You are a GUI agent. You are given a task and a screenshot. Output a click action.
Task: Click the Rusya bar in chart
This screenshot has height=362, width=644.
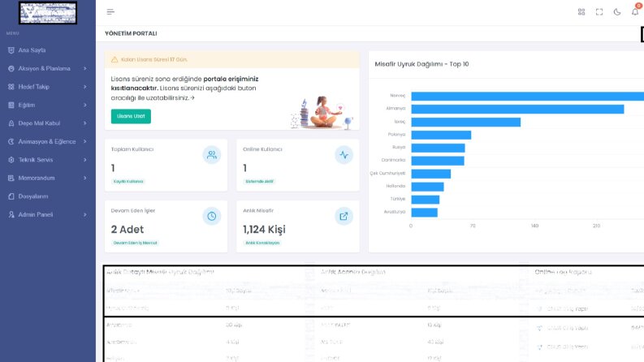coord(438,148)
